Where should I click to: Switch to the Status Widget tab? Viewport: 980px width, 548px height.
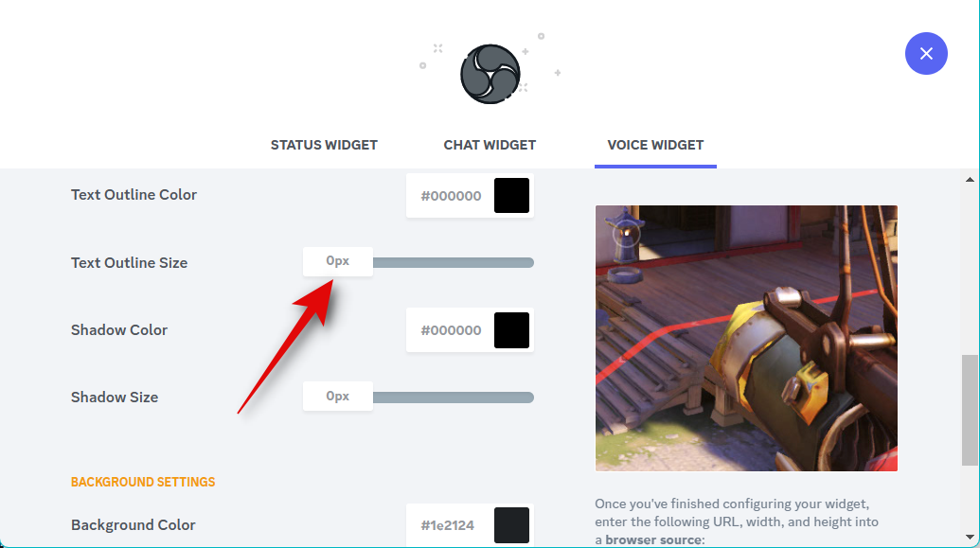tap(324, 145)
